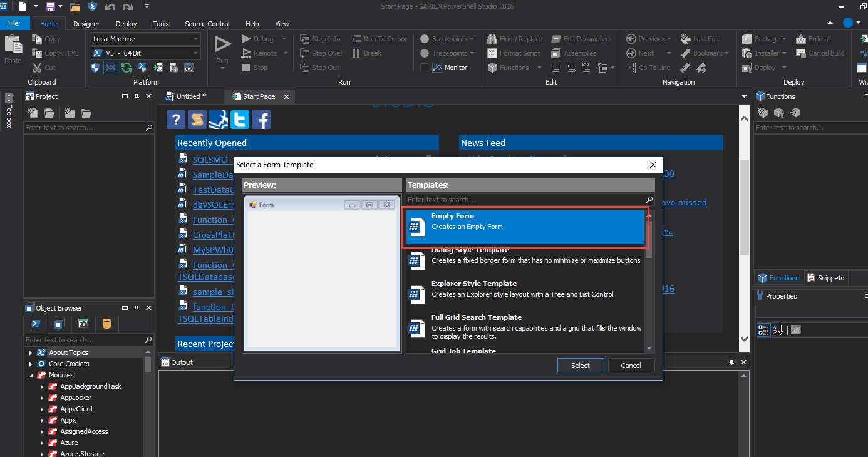Screen dimensions: 868x457
Task: Click the Select button in template dialog
Action: 581,366
